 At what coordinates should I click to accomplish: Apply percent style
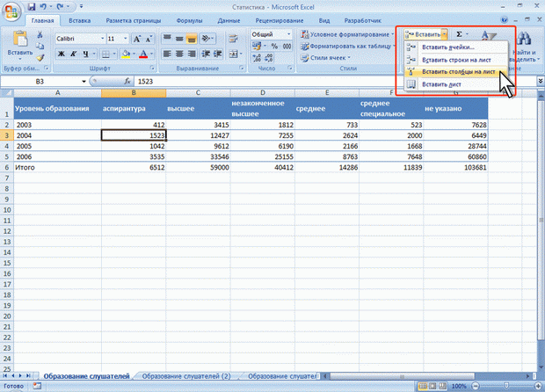pos(274,46)
